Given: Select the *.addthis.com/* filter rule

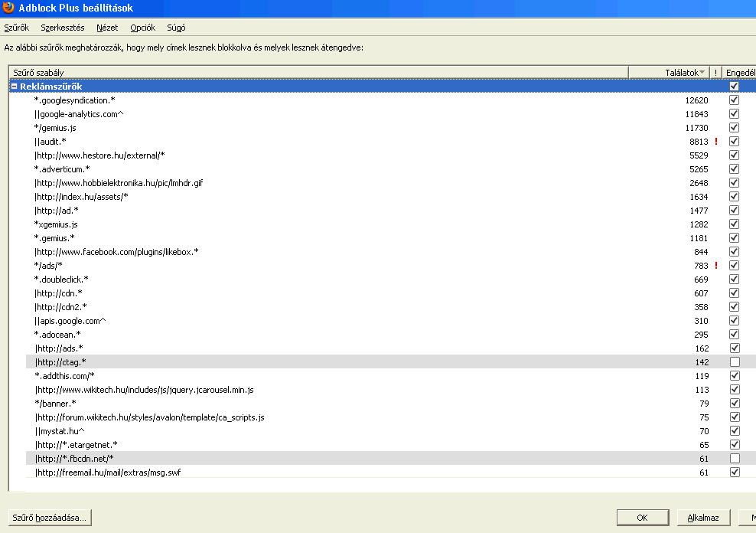Looking at the screenshot, I should tap(64, 376).
